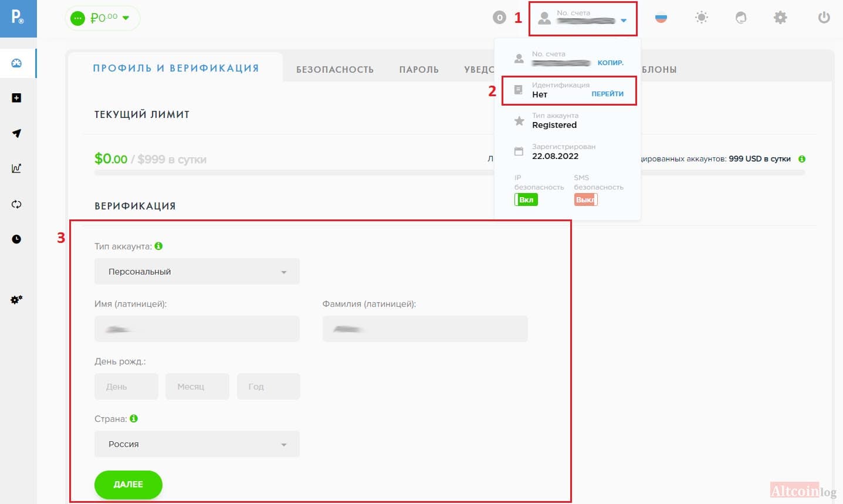Toggle the SMS безопасность switch
The width and height of the screenshot is (843, 504).
[585, 200]
